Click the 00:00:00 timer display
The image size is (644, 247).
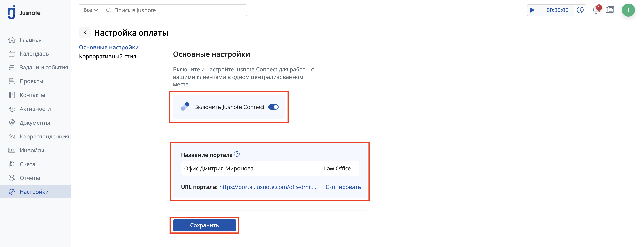click(x=557, y=10)
